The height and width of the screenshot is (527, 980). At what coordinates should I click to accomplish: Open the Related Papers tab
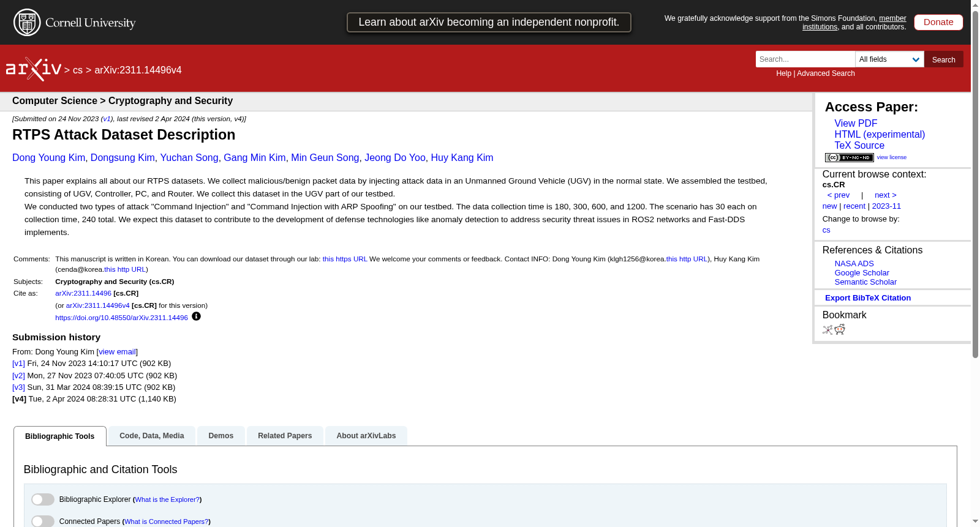285,436
